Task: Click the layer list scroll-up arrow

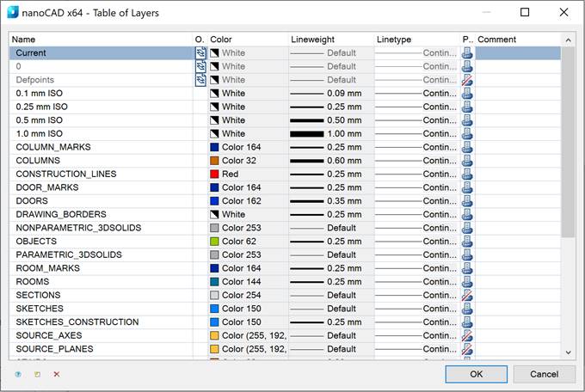Action: click(x=568, y=40)
